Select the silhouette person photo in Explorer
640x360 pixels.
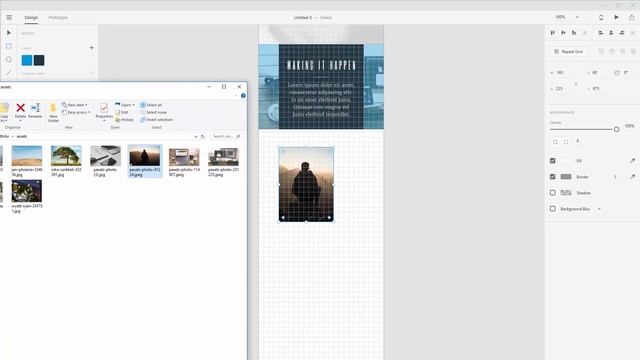[x=145, y=156]
